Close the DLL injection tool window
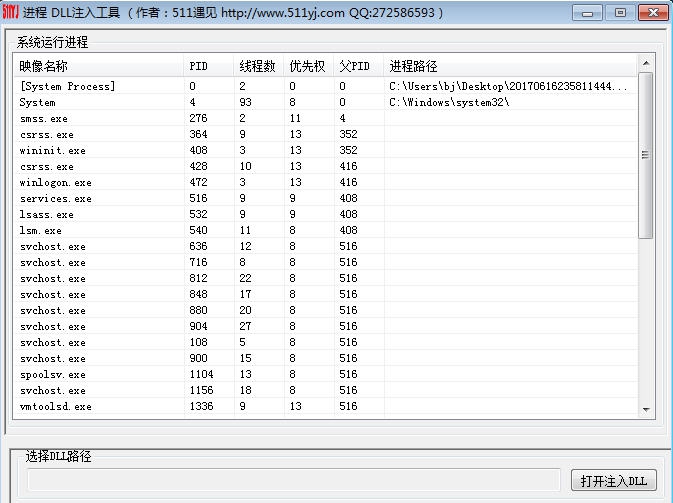The image size is (673, 503). pyautogui.click(x=653, y=13)
